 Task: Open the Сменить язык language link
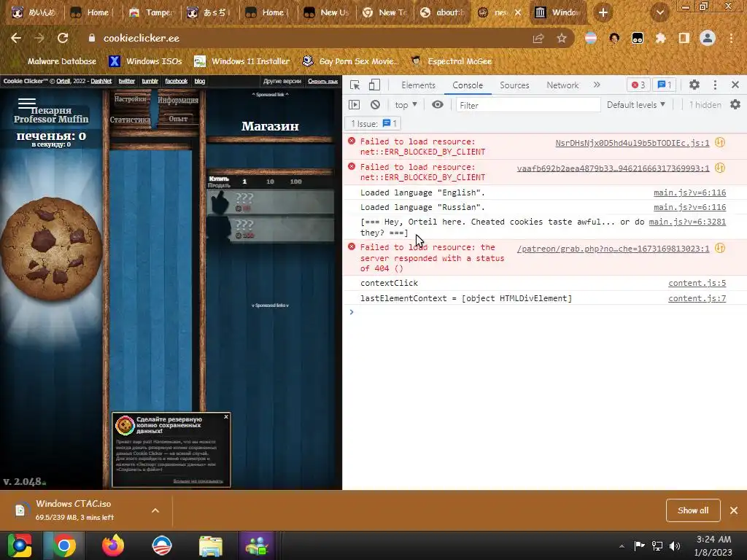tap(322, 81)
